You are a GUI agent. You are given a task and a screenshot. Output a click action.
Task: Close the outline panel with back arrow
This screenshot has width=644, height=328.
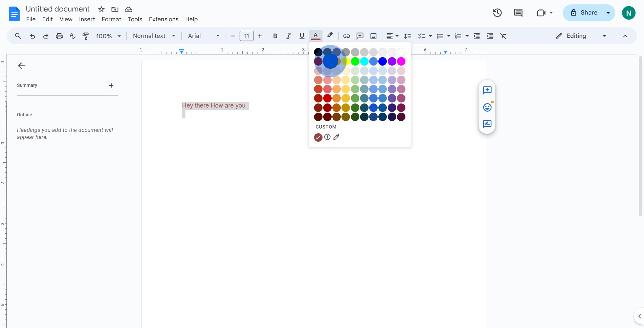[21, 66]
